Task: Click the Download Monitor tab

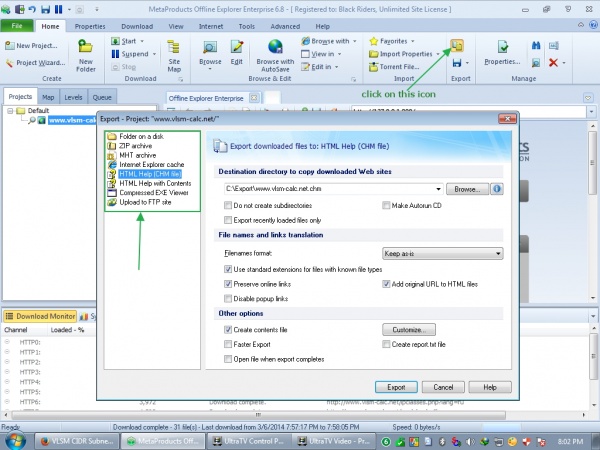Action: click(x=40, y=316)
